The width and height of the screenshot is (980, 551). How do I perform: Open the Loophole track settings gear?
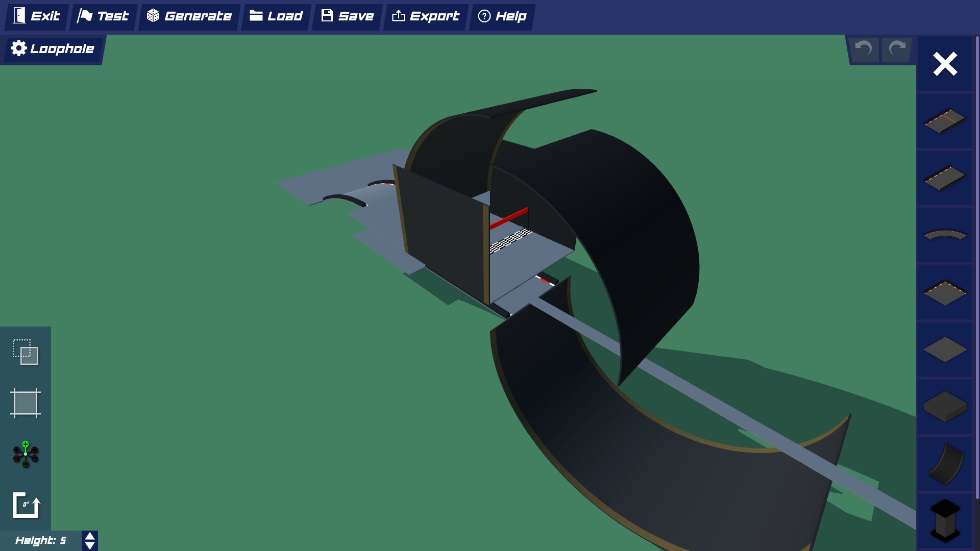18,48
